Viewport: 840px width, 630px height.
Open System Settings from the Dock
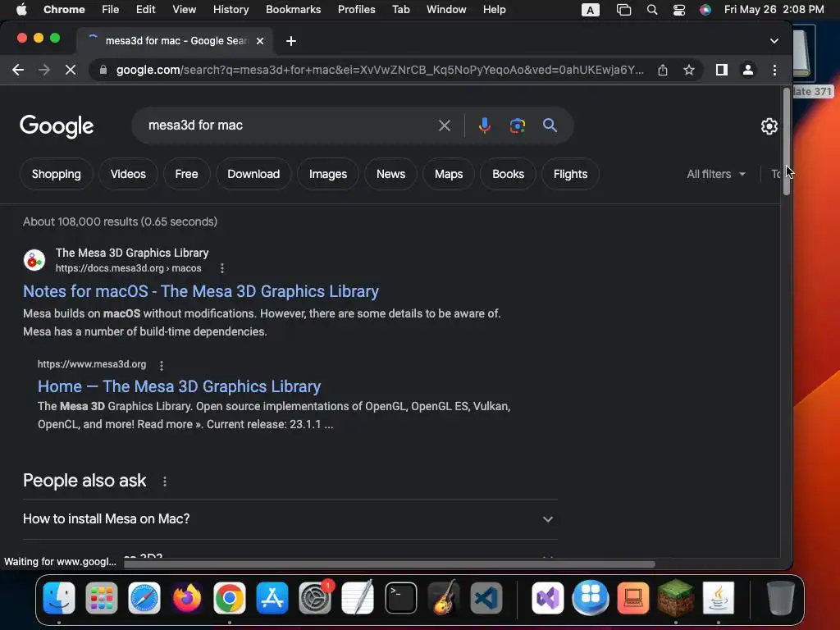click(x=315, y=598)
